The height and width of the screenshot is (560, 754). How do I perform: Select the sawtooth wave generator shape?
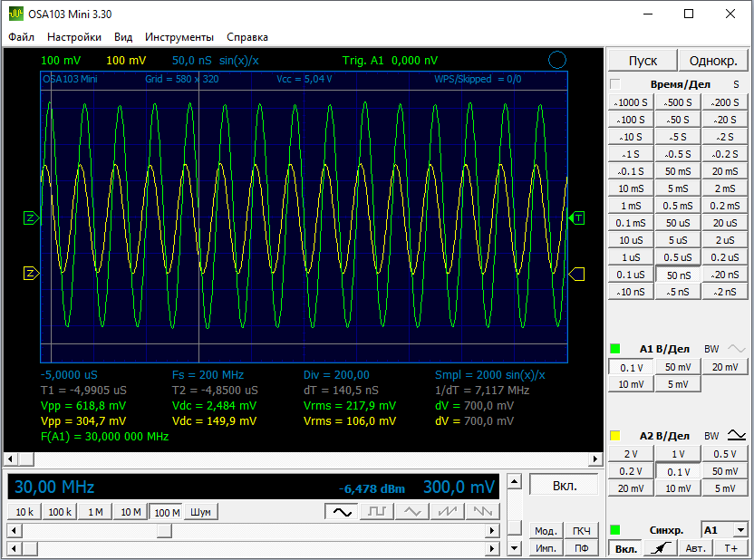(x=447, y=512)
